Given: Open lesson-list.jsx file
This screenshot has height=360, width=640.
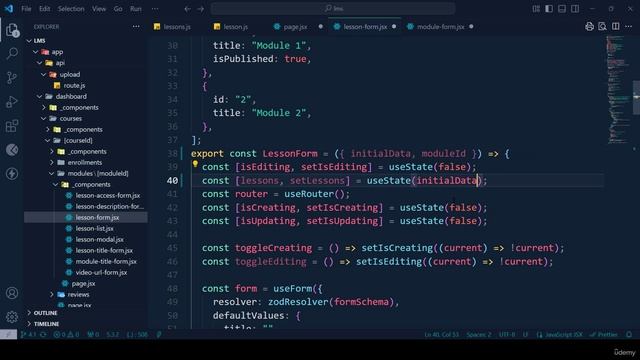Looking at the screenshot, I should [x=94, y=229].
